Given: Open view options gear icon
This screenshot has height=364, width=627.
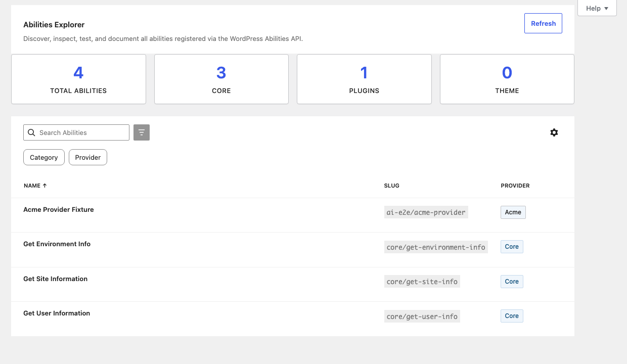Looking at the screenshot, I should pyautogui.click(x=554, y=132).
